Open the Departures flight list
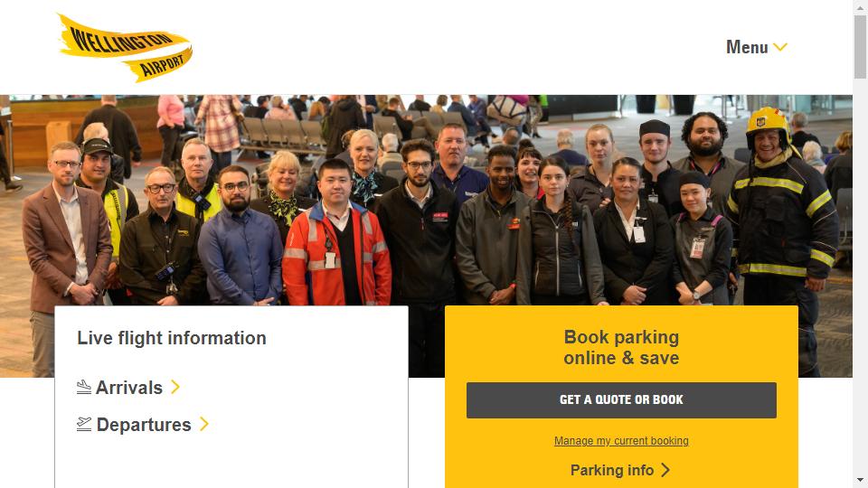868x488 pixels. (x=144, y=425)
